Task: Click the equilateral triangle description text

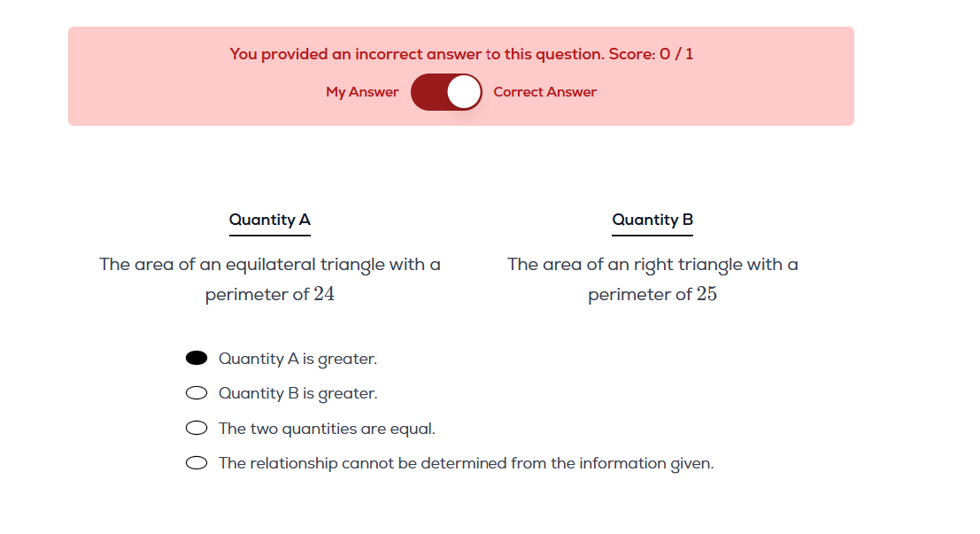Action: (x=269, y=265)
